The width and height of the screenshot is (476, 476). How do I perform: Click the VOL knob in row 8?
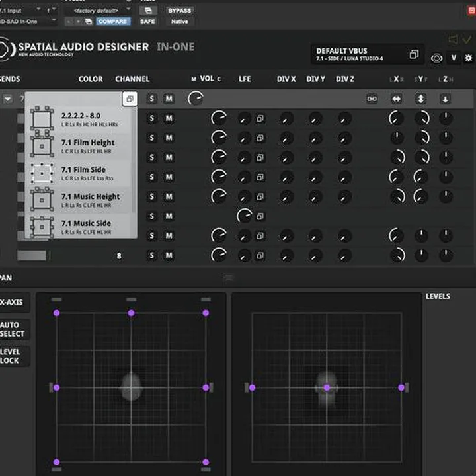[219, 255]
